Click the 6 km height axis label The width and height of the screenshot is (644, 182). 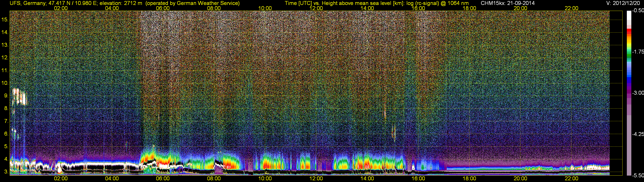(x=6, y=134)
